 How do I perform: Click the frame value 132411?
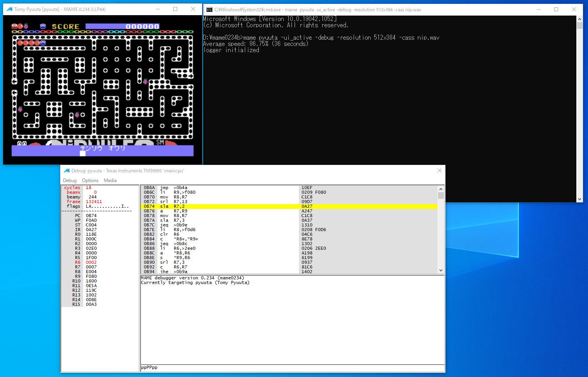(x=94, y=202)
